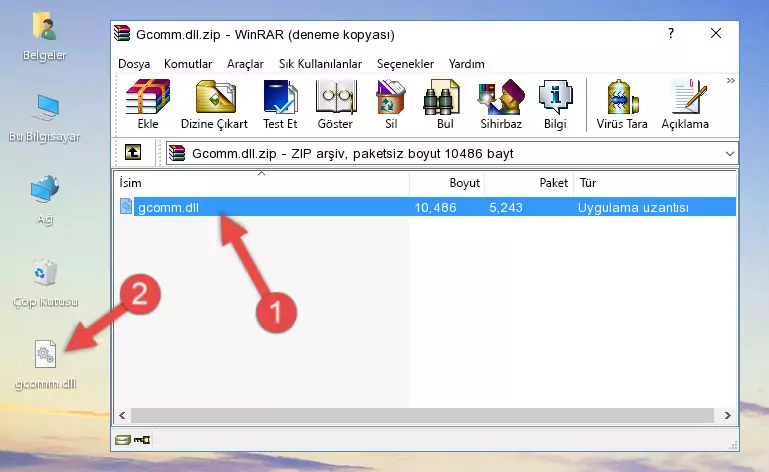Open the Sık Kullanılanlar menu

tap(320, 64)
